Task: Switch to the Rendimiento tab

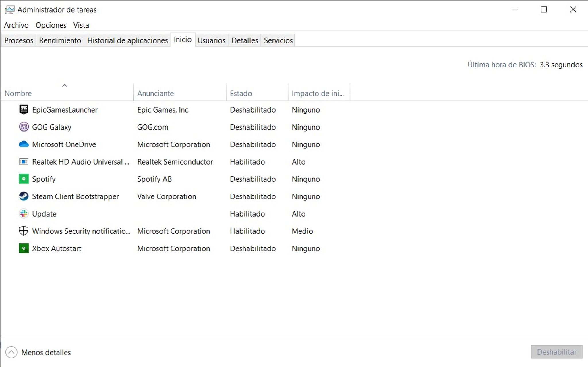Action: coord(59,40)
